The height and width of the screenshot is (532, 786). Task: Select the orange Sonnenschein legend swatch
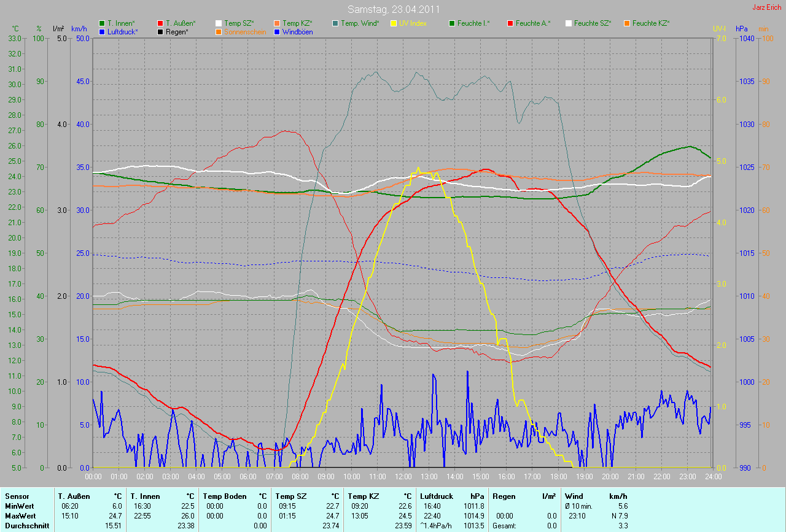(219, 31)
